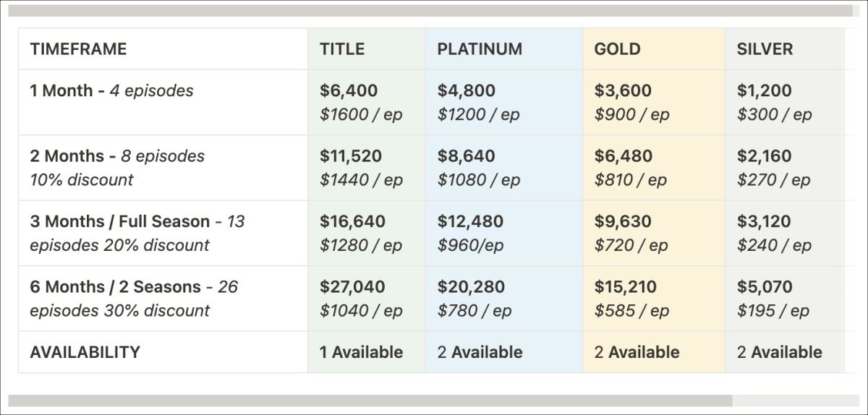The width and height of the screenshot is (868, 415).
Task: Click the $4,800 Platinum price
Action: pyautogui.click(x=467, y=91)
